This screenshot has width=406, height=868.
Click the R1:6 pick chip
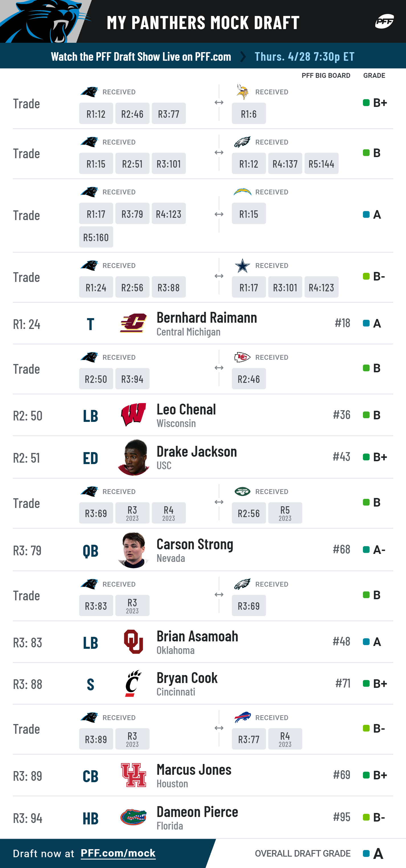[x=249, y=114]
